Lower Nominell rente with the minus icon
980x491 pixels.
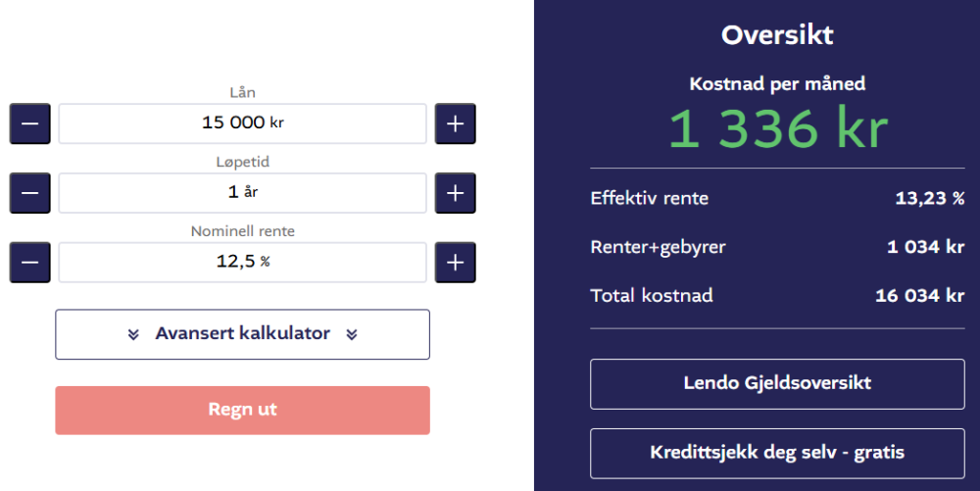[30, 263]
